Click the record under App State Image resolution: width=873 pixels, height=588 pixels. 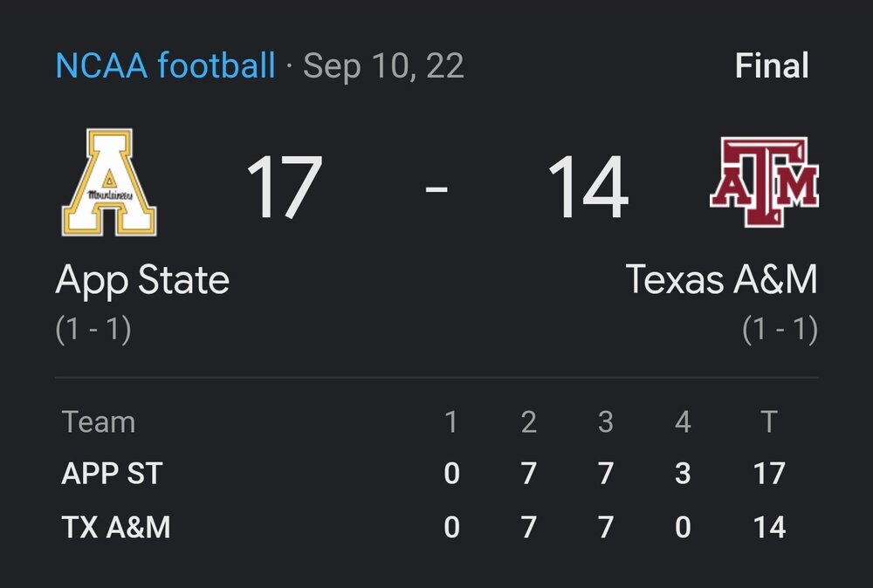[x=93, y=330]
